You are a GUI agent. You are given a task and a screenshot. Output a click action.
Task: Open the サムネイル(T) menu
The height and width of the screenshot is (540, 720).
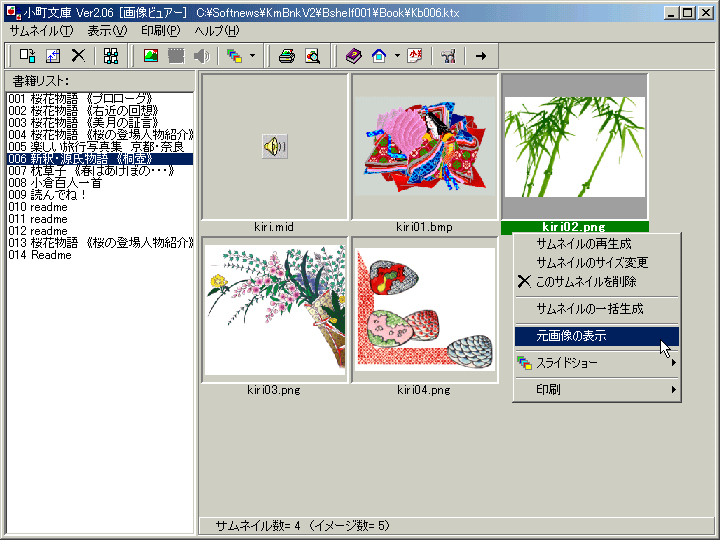coord(41,31)
